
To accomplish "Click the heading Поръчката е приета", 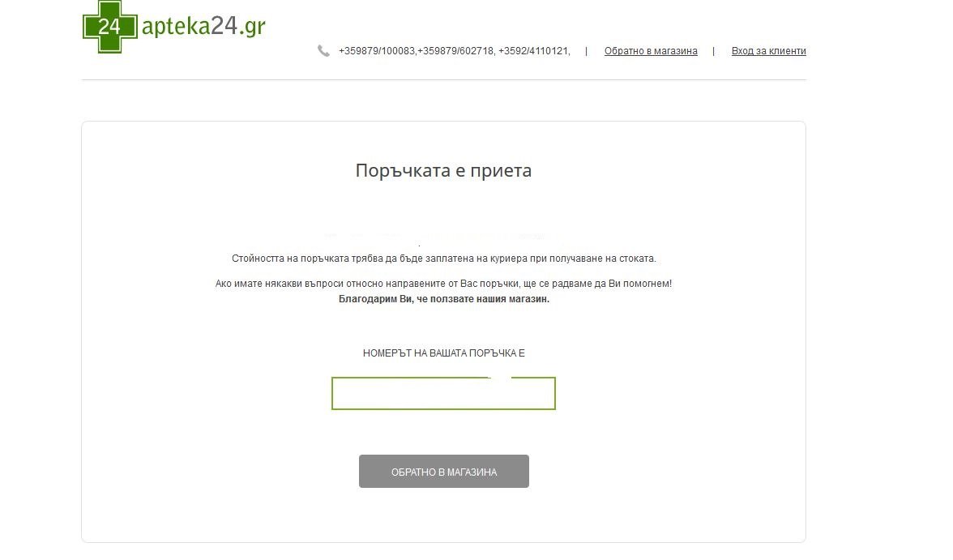I will [x=444, y=170].
